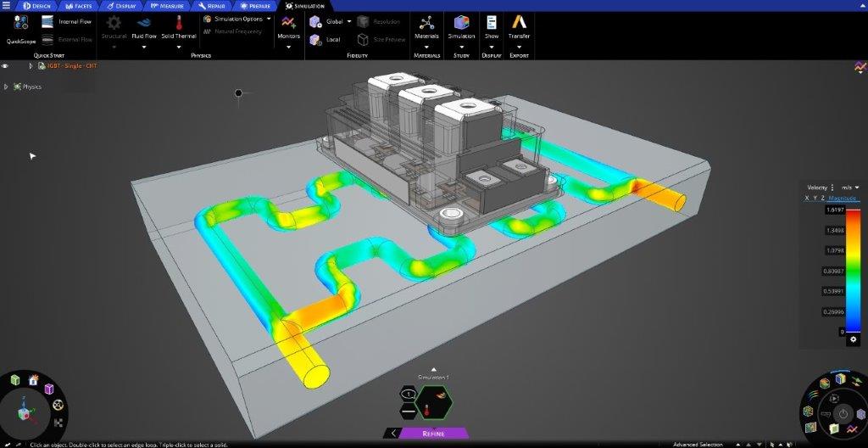Click the zoom extents icon in view dial
Image resolution: width=868 pixels, height=448 pixels.
click(58, 423)
